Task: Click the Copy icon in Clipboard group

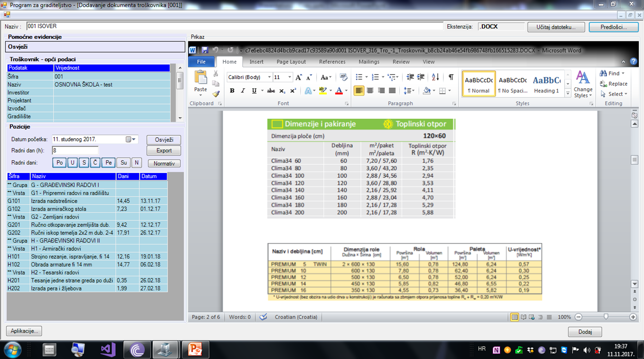Action: click(x=216, y=84)
